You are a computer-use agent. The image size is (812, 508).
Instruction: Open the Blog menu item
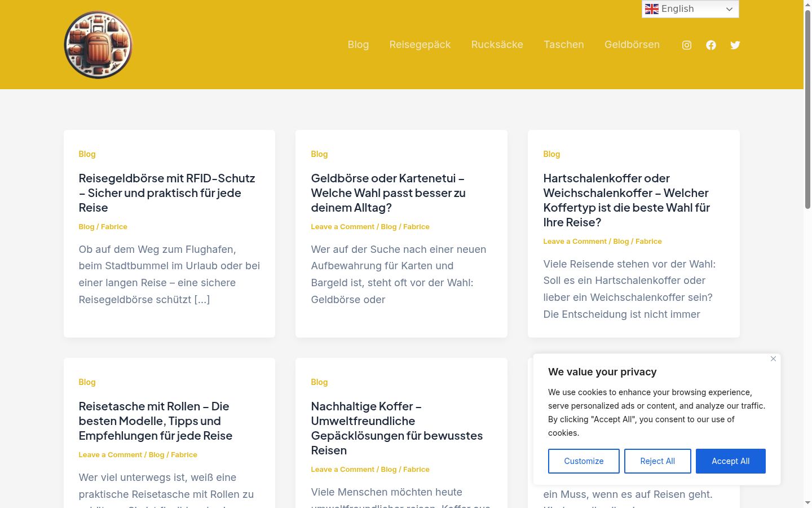click(x=358, y=45)
